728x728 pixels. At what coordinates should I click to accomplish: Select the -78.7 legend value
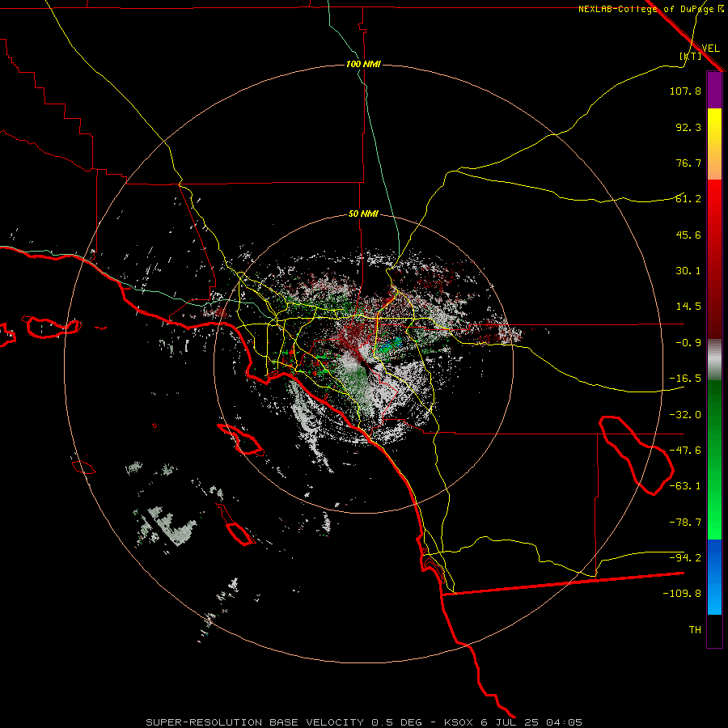(685, 523)
